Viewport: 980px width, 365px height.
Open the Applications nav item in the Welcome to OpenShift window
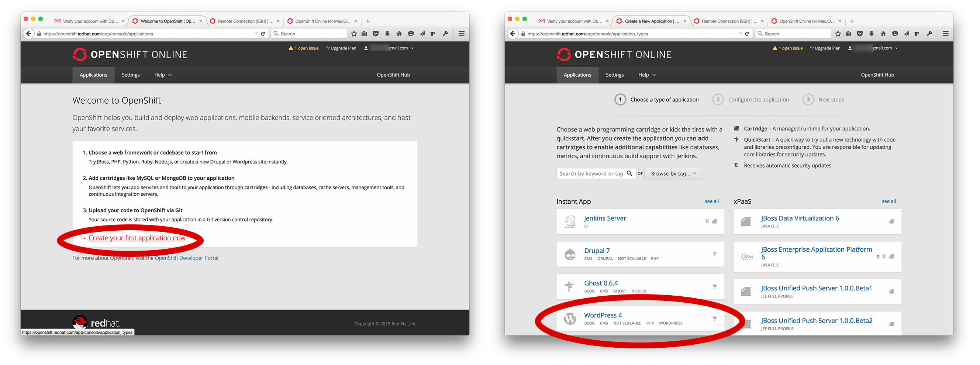pyautogui.click(x=93, y=75)
